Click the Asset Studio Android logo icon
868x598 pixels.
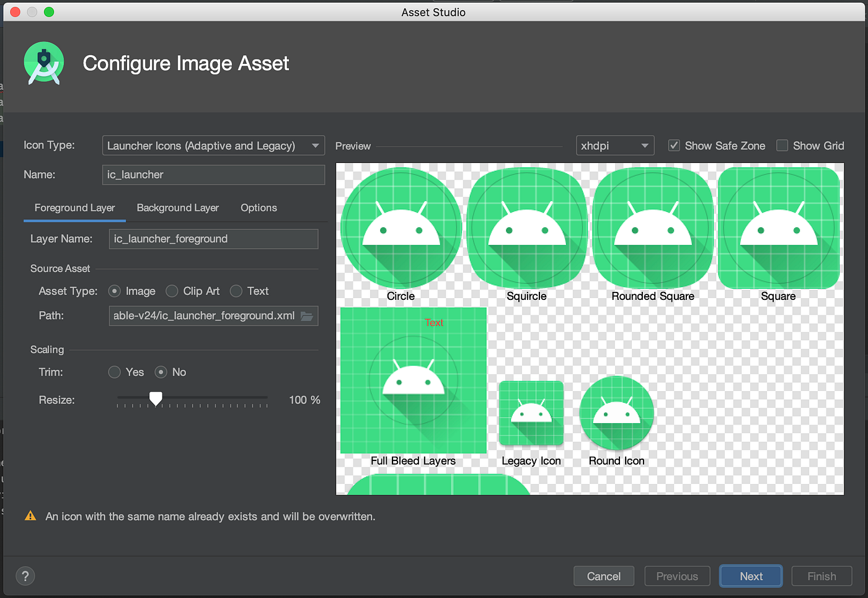click(43, 63)
